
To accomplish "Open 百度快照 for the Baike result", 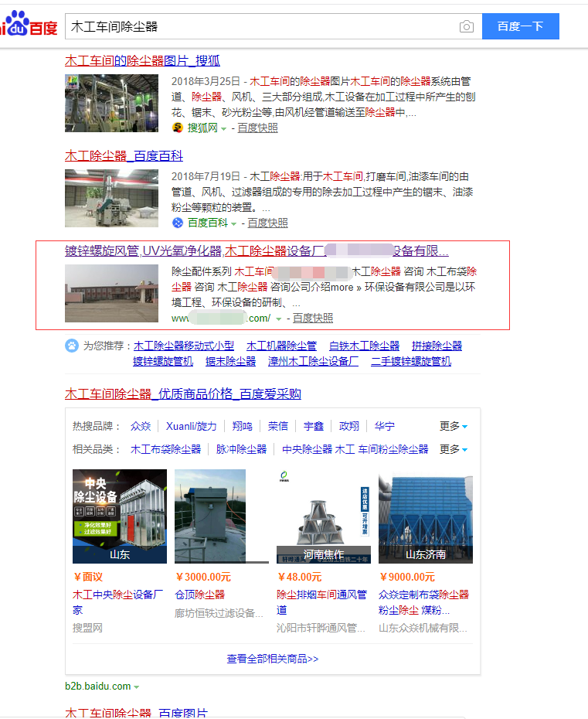I will (267, 223).
